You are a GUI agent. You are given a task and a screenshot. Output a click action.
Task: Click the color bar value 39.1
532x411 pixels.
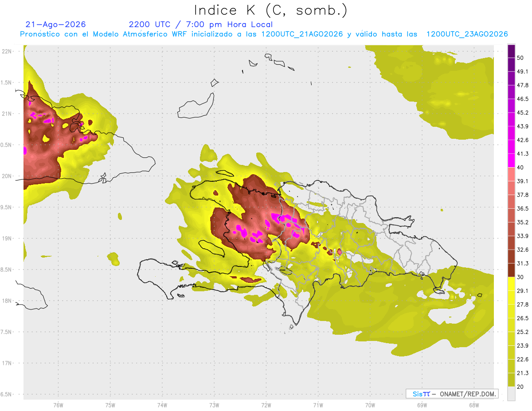pyautogui.click(x=523, y=181)
